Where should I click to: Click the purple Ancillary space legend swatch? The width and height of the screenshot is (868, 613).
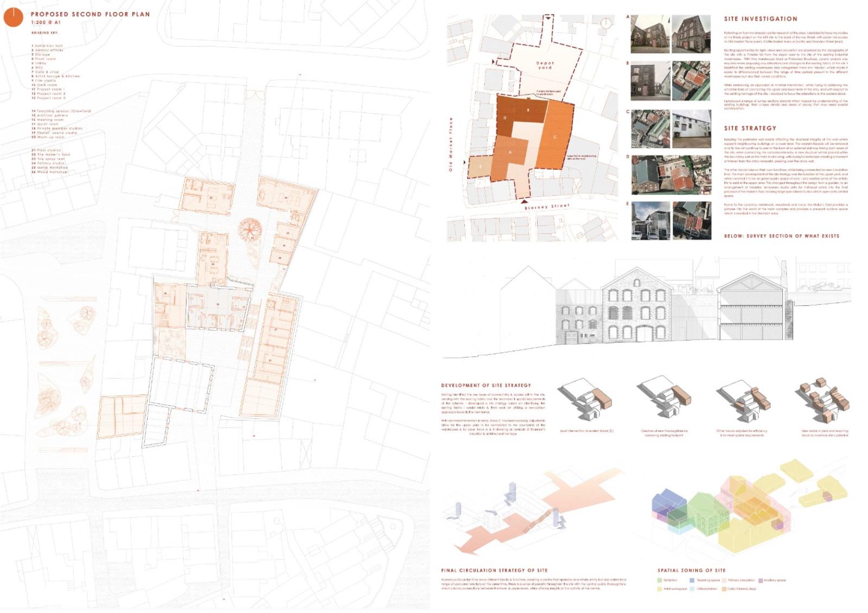point(761,580)
